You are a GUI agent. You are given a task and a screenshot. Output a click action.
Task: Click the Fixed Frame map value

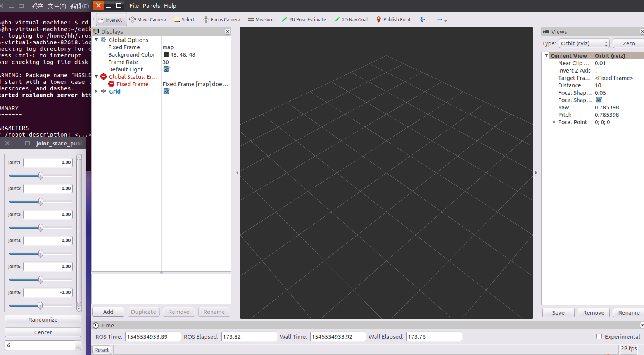coord(168,47)
